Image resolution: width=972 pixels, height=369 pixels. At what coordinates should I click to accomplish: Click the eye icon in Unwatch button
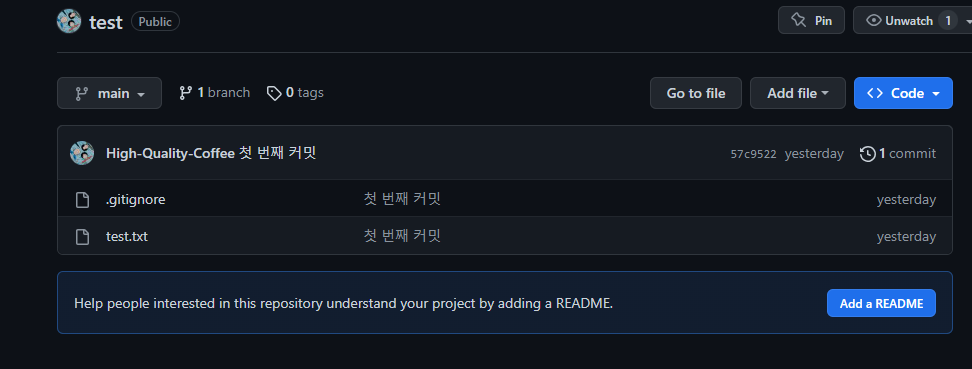[x=874, y=20]
